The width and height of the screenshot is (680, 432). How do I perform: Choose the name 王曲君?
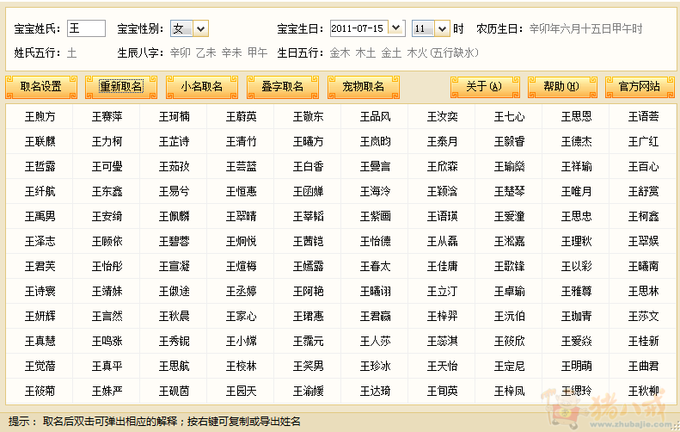(644, 367)
